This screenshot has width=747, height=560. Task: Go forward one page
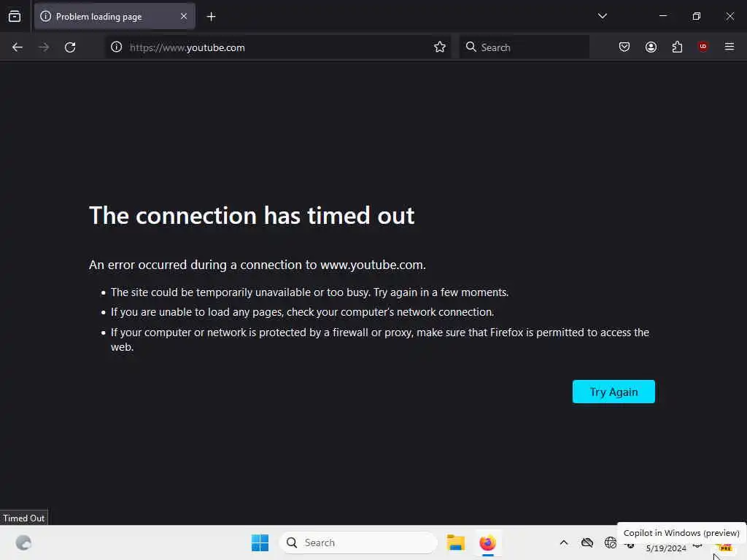click(44, 47)
